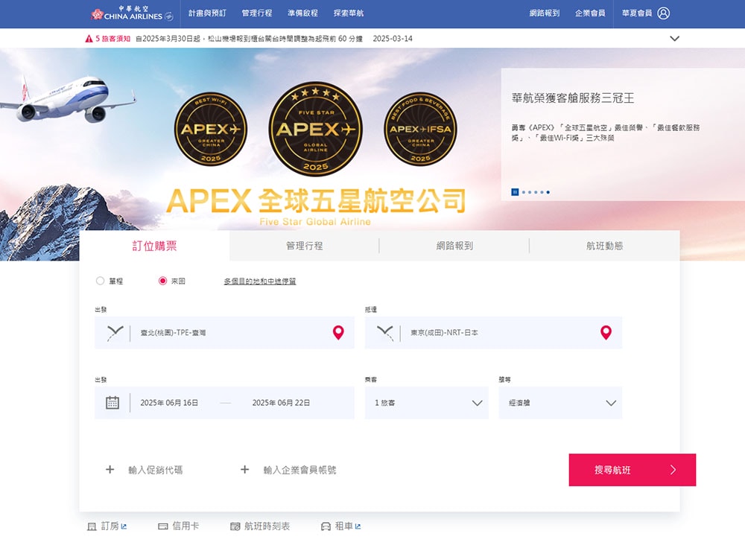
Task: Click the 輸入企業會員帳號 corporate account text
Action: 299,470
